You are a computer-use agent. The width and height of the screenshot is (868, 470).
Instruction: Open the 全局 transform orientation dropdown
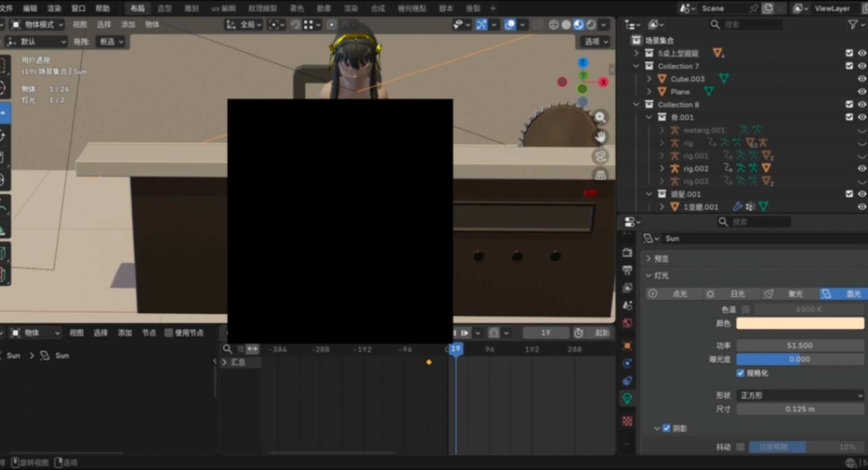pyautogui.click(x=244, y=25)
